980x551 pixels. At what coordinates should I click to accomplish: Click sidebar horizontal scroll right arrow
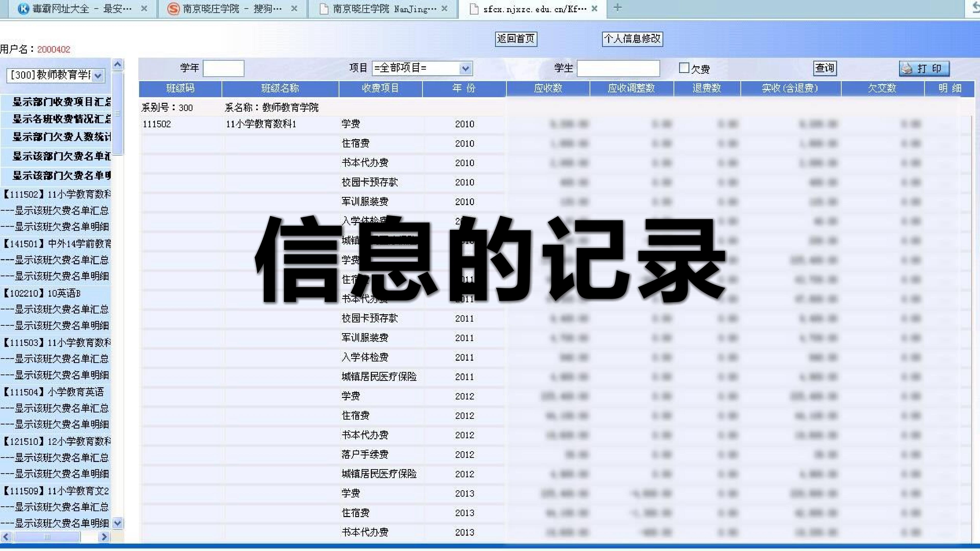[x=103, y=537]
